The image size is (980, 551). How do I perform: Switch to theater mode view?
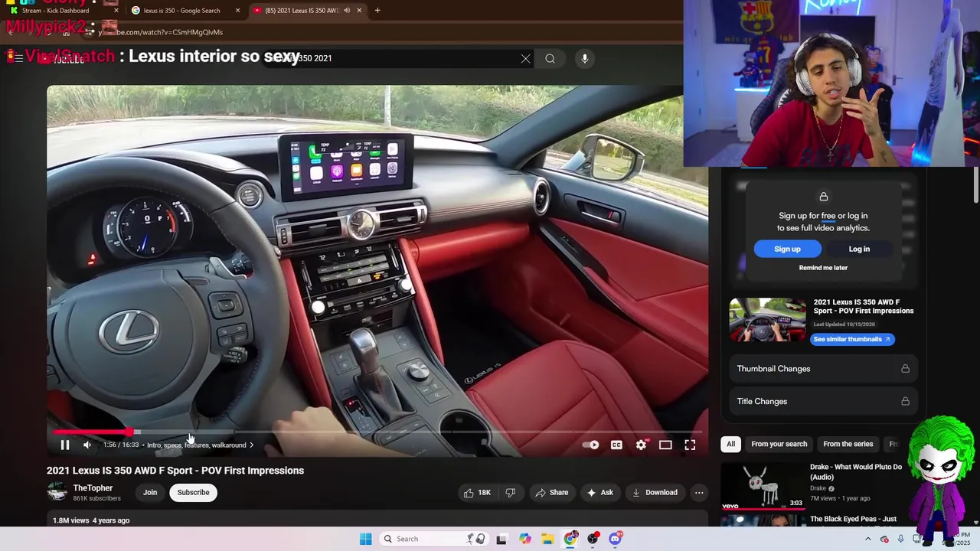click(665, 445)
